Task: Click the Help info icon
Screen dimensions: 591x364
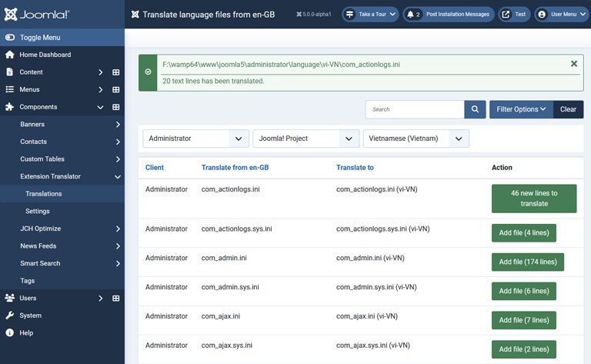Action: [10, 332]
